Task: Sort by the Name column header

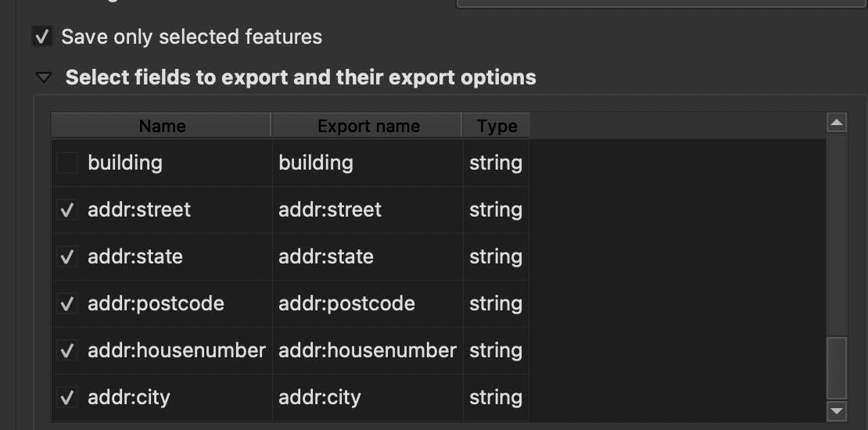Action: (x=162, y=126)
